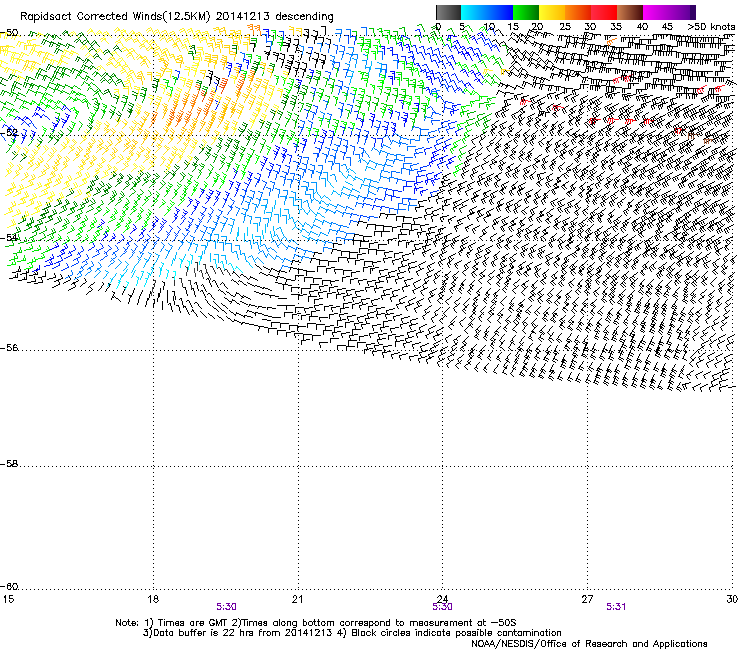
Task: Click the '-60' latitude axis label
Action: coord(9,586)
